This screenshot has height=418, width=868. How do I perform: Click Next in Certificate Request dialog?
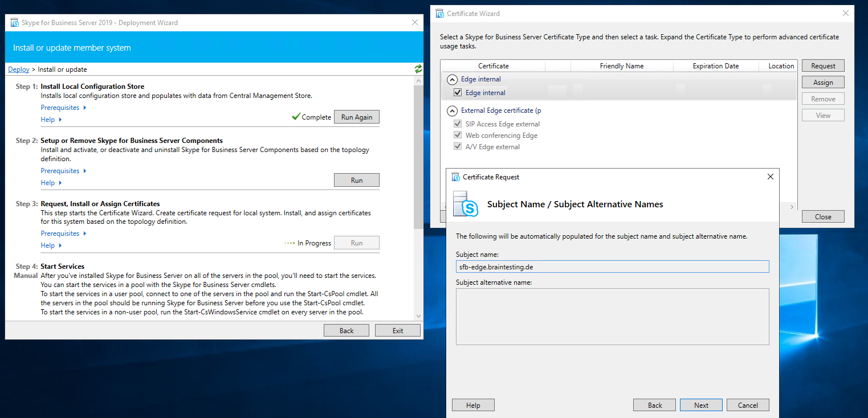click(x=701, y=405)
